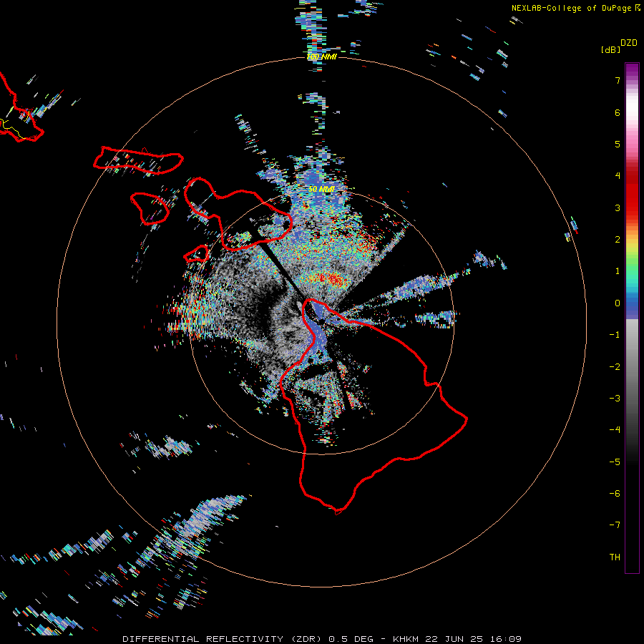Click the 0 value on the color scale
644x644 pixels.
(x=618, y=303)
